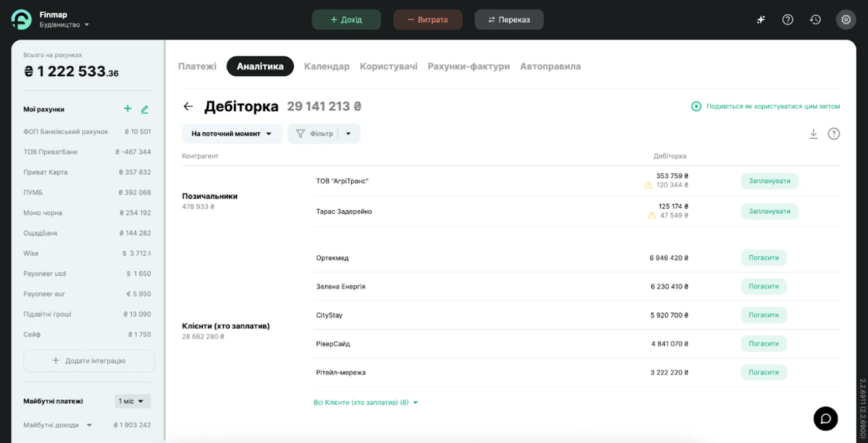
Task: Open the chat support bubble
Action: click(826, 419)
